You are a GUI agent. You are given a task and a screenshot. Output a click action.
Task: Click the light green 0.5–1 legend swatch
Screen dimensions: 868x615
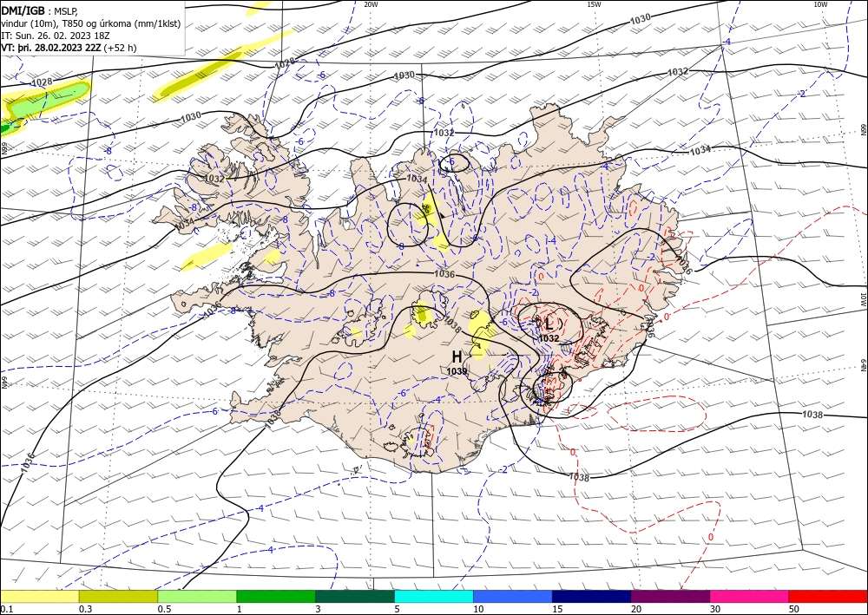click(197, 596)
